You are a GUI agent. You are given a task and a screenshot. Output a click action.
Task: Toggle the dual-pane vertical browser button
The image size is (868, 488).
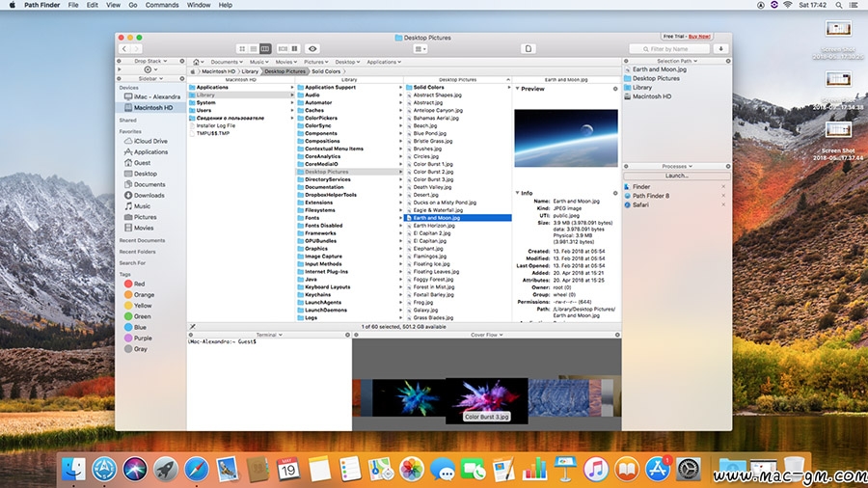click(295, 49)
